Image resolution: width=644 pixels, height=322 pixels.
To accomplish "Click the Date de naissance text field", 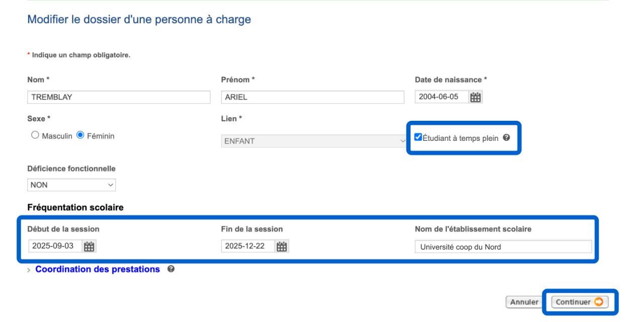I will tap(442, 97).
